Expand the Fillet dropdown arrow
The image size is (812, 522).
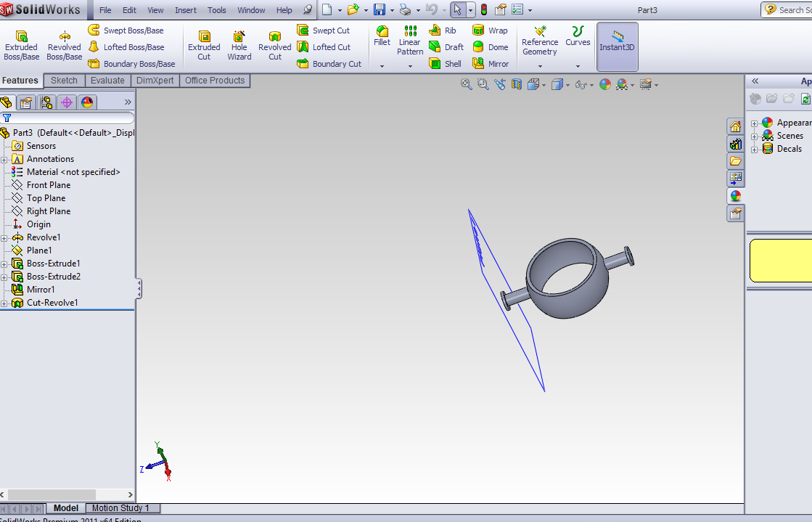[x=382, y=66]
